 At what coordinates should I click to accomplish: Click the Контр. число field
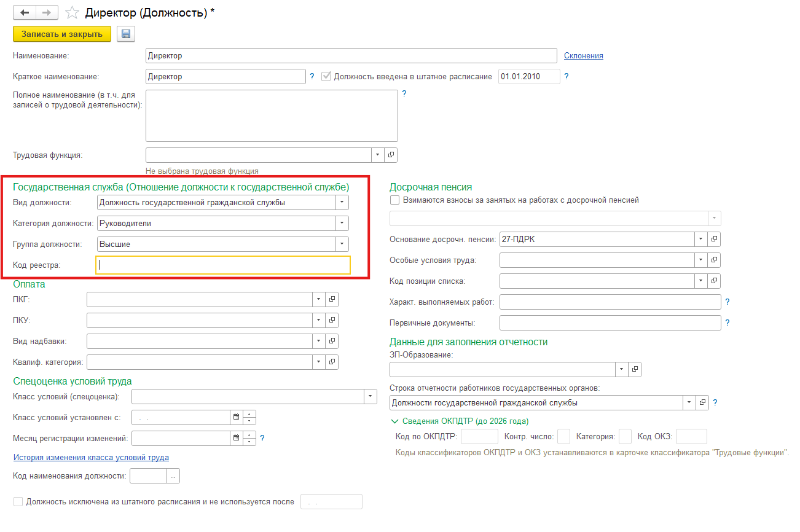point(563,437)
